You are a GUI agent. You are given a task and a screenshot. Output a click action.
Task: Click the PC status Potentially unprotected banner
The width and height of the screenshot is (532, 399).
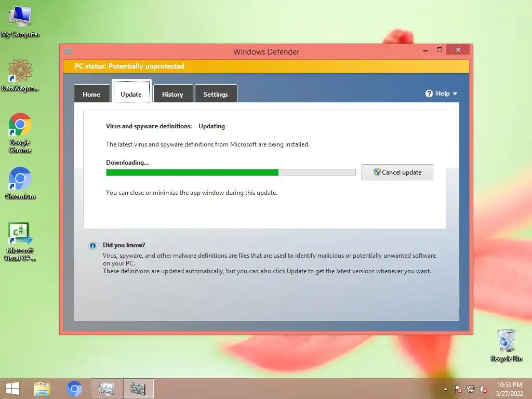pyautogui.click(x=266, y=66)
